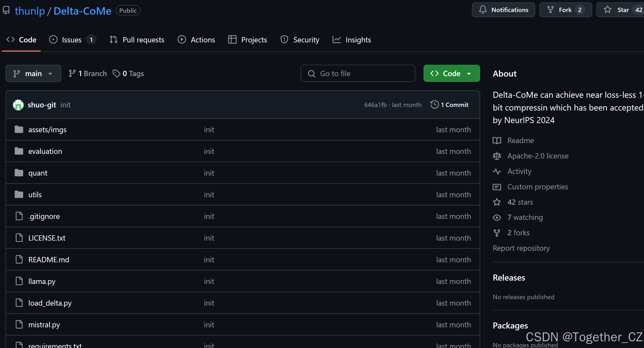Click the shuo-git avatar

pyautogui.click(x=18, y=105)
